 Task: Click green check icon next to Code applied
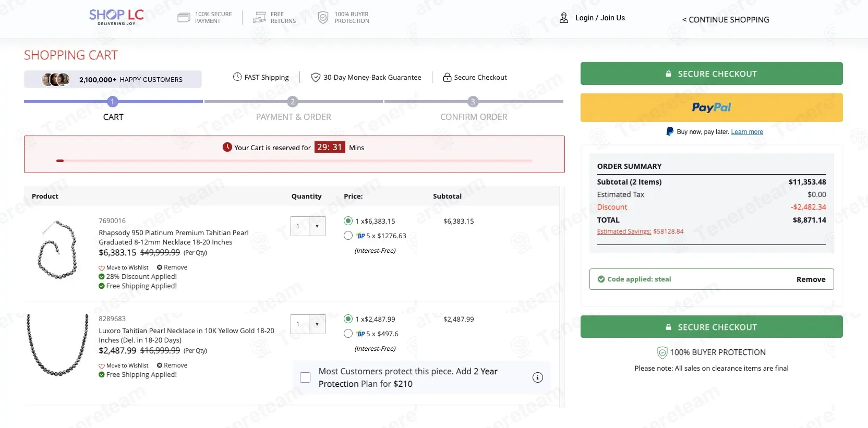coord(601,279)
